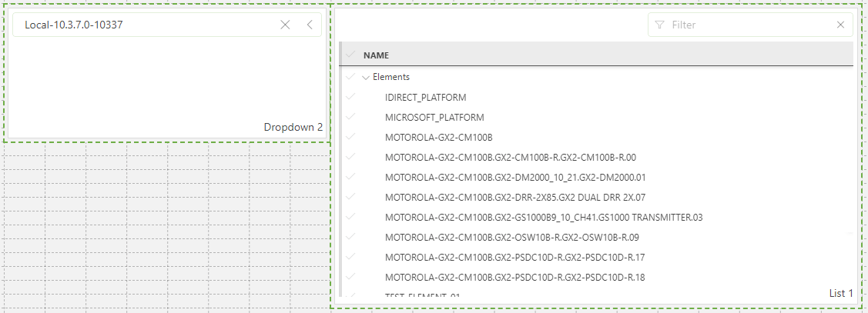868x313 pixels.
Task: Select the GX2-DM2000_10_21.GX2-DM2000.01 element
Action: 515,178
